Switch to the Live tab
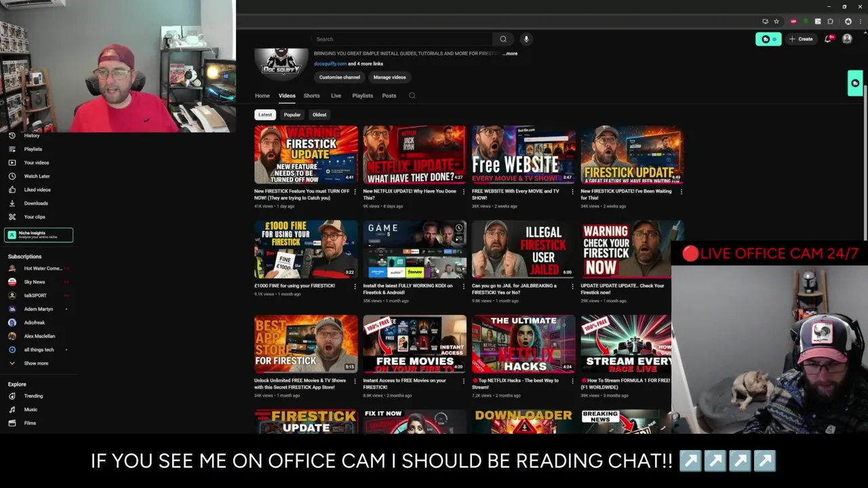The image size is (868, 488). (x=336, y=96)
